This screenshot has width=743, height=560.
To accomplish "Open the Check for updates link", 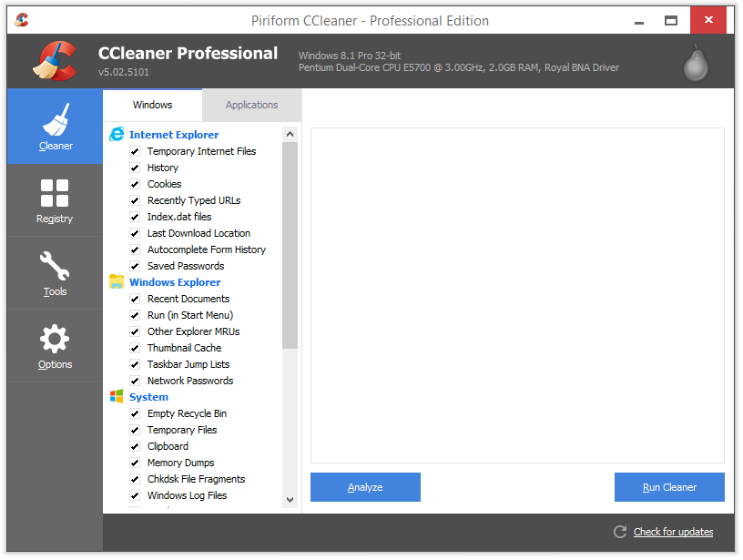I will [x=673, y=532].
